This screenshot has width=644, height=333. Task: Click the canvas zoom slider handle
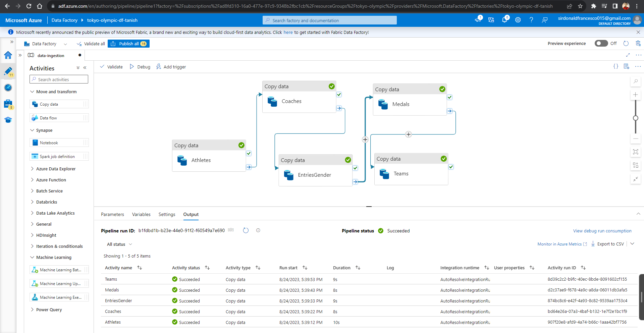(636, 118)
